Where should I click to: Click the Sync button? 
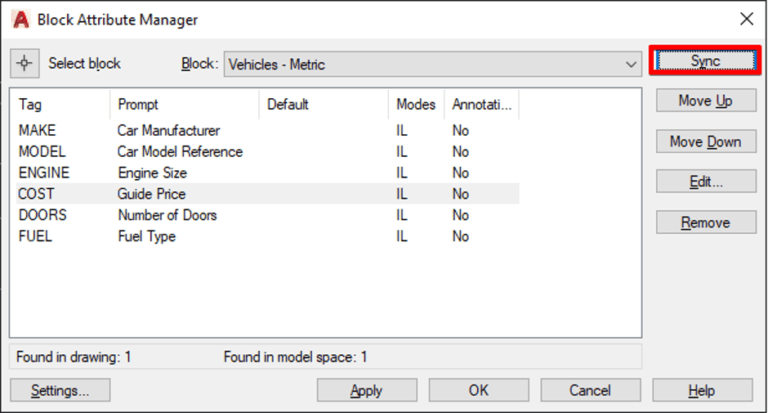705,61
